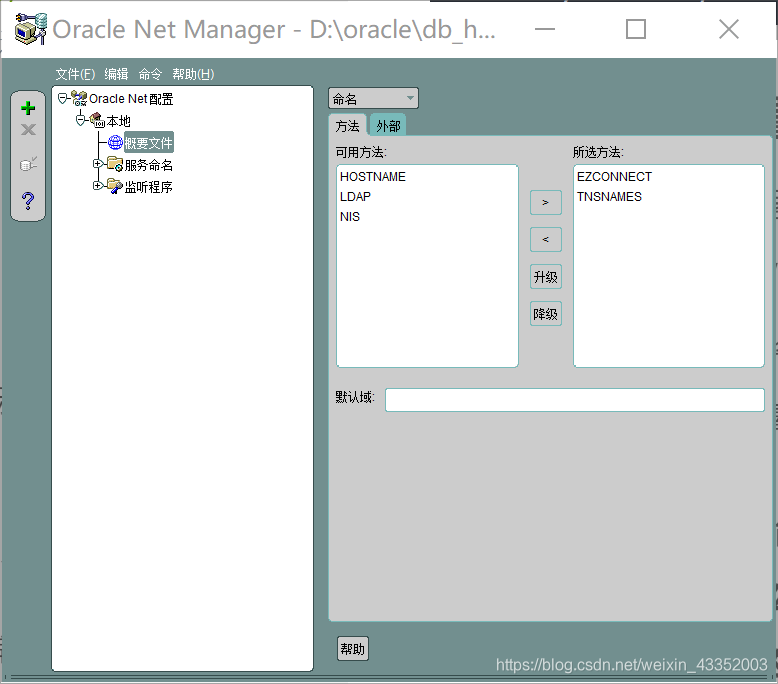
Task: Select 监听程序 in the tree
Action: (148, 187)
